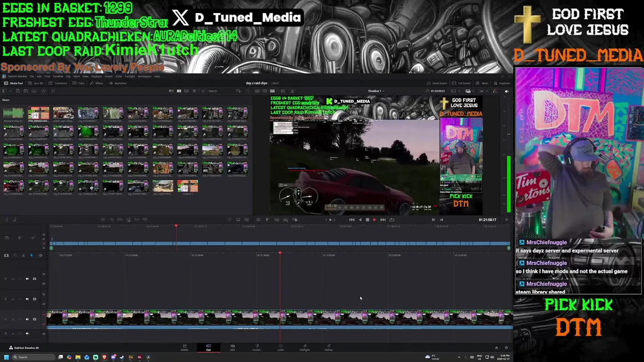Select list view icon in media pool toolbar
This screenshot has height=362, width=644.
(194, 91)
